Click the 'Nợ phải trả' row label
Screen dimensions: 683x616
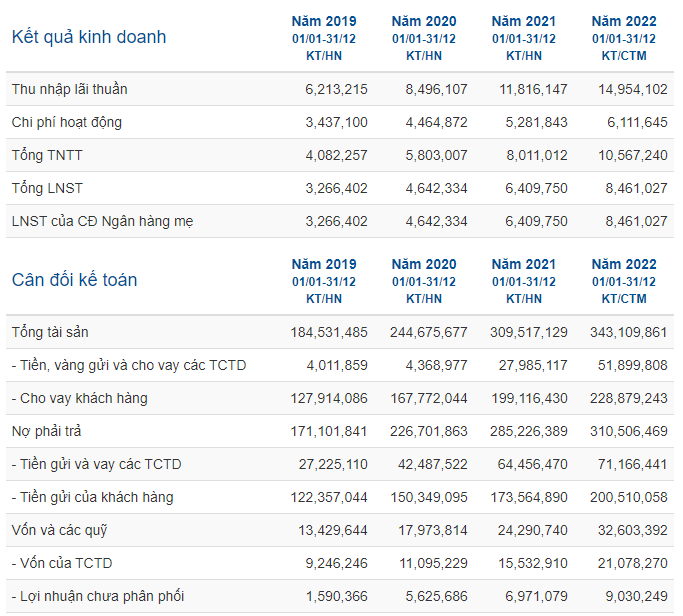tap(47, 431)
